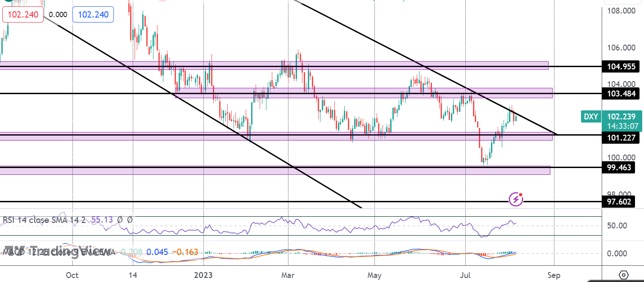Click the 106.000 price axis label

621,48
